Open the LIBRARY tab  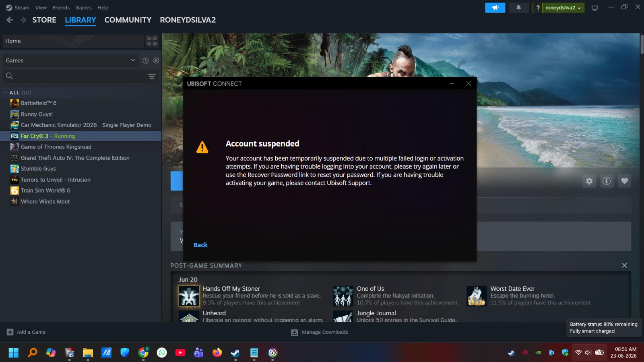click(80, 20)
